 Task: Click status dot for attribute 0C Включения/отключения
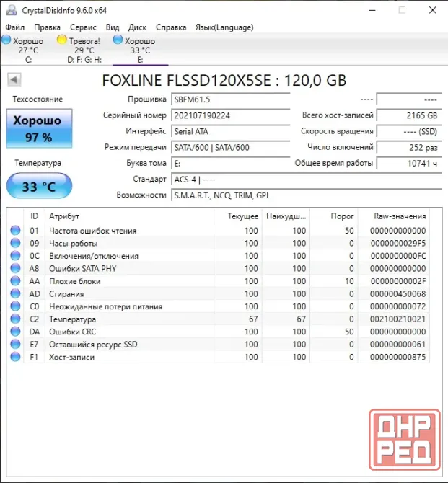coord(15,256)
